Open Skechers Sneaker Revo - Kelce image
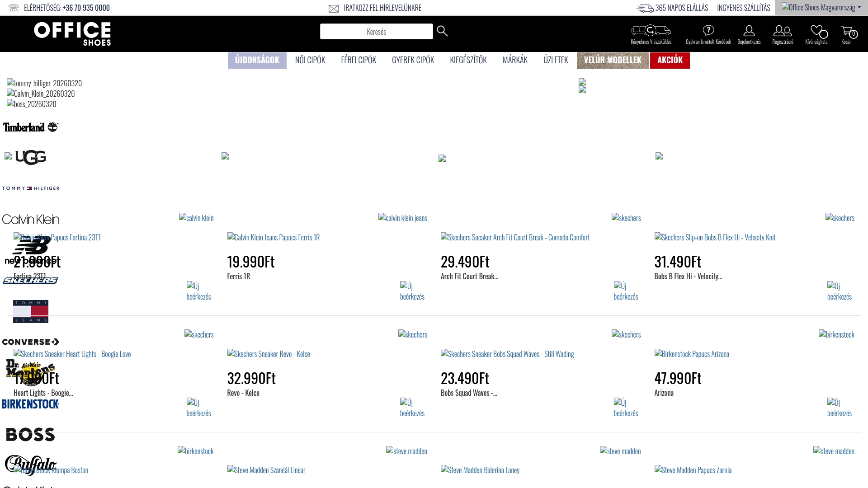 point(269,354)
